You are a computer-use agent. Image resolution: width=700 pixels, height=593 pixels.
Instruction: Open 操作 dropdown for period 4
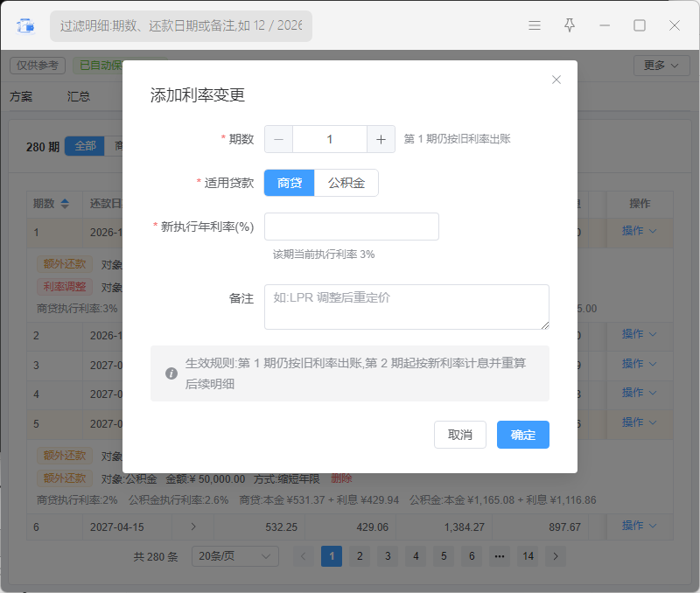coord(639,393)
